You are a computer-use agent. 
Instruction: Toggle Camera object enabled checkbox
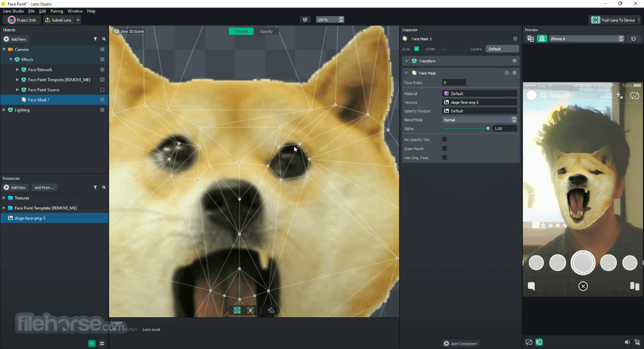(x=102, y=49)
